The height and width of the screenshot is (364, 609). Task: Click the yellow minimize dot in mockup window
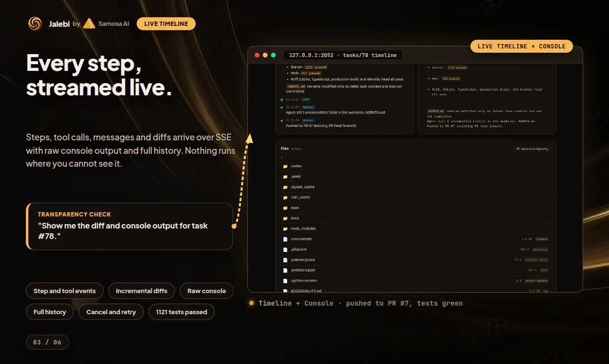click(x=265, y=55)
